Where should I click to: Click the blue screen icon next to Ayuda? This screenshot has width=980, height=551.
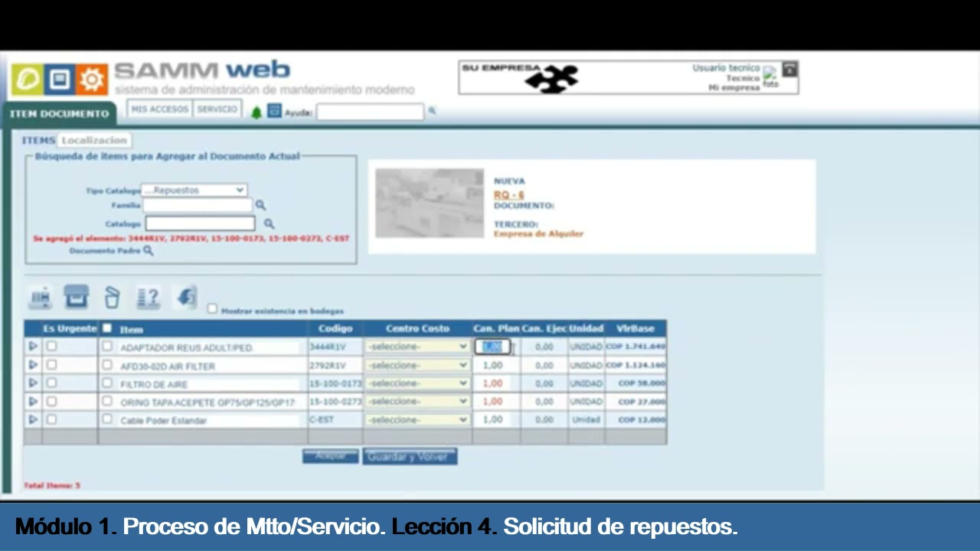click(275, 111)
